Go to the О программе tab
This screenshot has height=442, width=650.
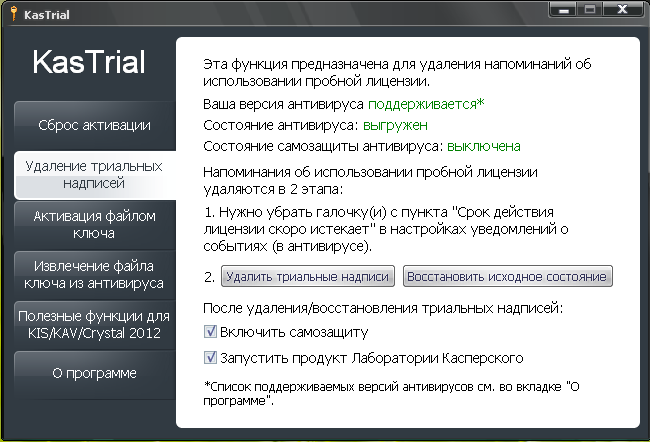pyautogui.click(x=95, y=374)
